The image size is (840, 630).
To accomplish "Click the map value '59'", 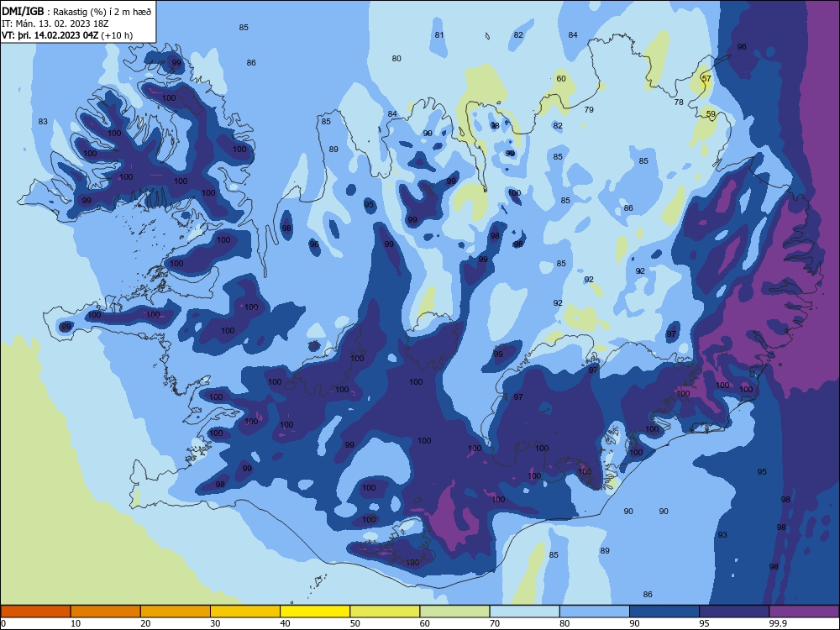I will 711,114.
